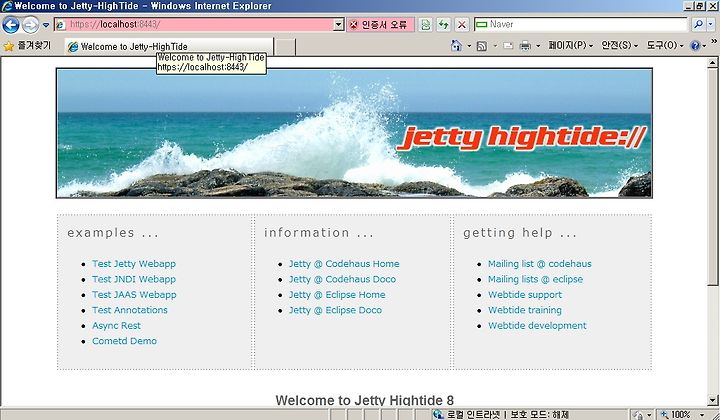Click the RSS feeds toolbar icon
Viewport: 720px width, 420px height.
(x=482, y=46)
